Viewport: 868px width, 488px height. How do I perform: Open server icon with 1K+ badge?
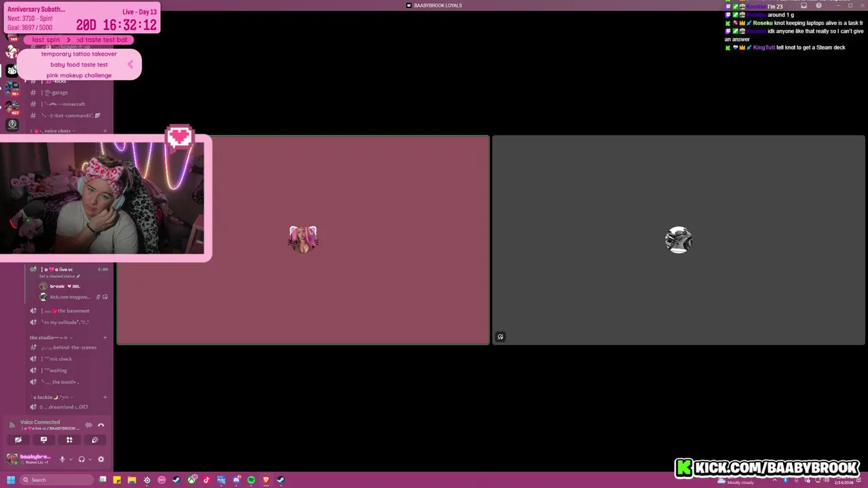(12, 89)
